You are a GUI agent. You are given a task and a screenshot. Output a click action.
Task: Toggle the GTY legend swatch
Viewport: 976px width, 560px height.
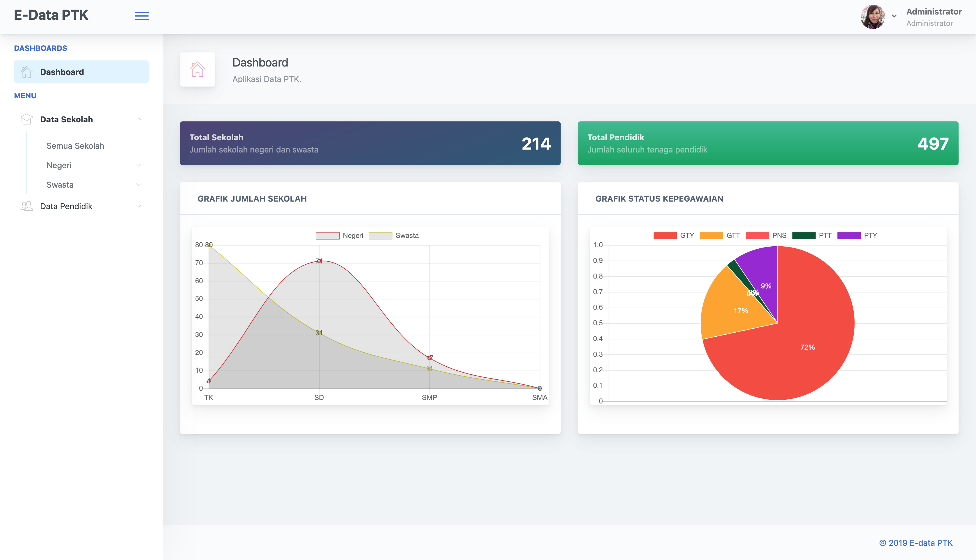[665, 235]
